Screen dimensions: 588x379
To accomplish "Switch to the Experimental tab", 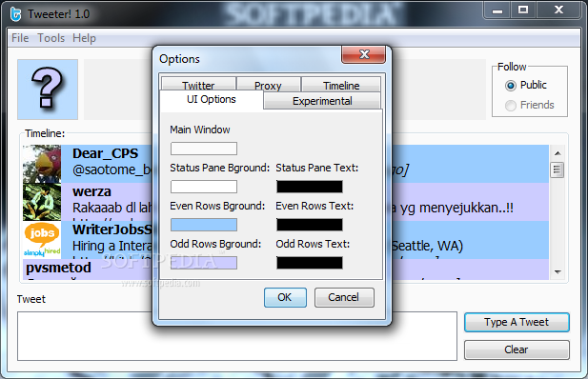I will (322, 101).
